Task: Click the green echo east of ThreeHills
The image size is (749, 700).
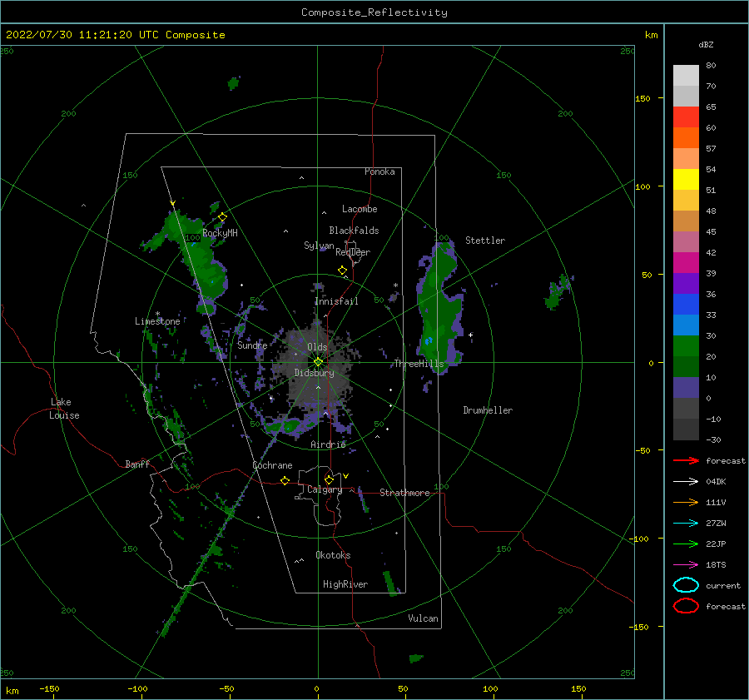Action: (439, 305)
